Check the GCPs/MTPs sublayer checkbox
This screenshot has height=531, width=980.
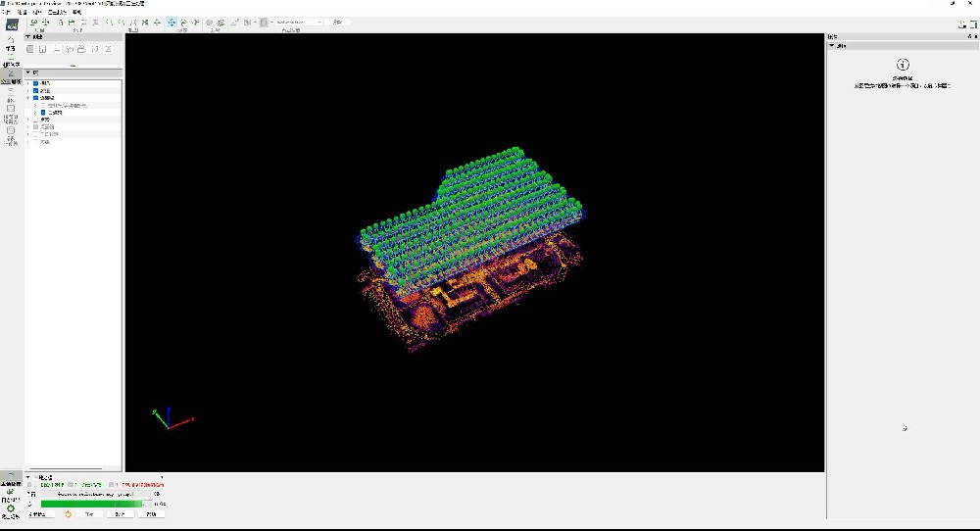(43, 105)
